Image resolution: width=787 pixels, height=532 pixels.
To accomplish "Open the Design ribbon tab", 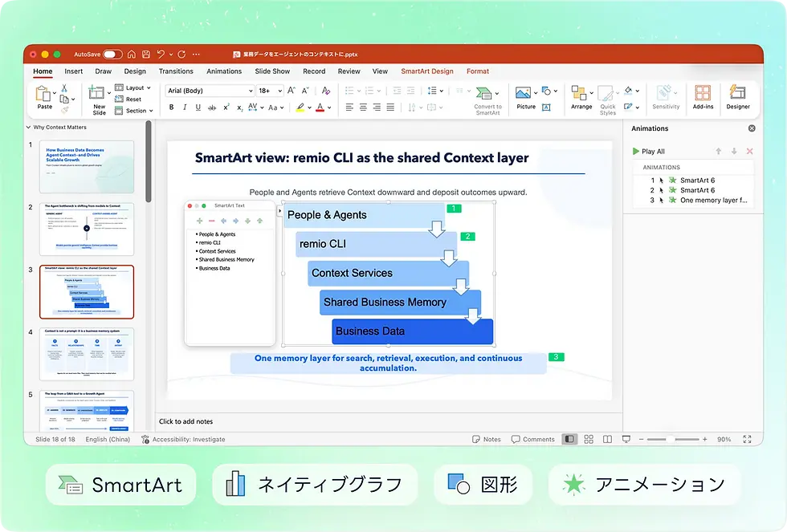I will click(135, 71).
